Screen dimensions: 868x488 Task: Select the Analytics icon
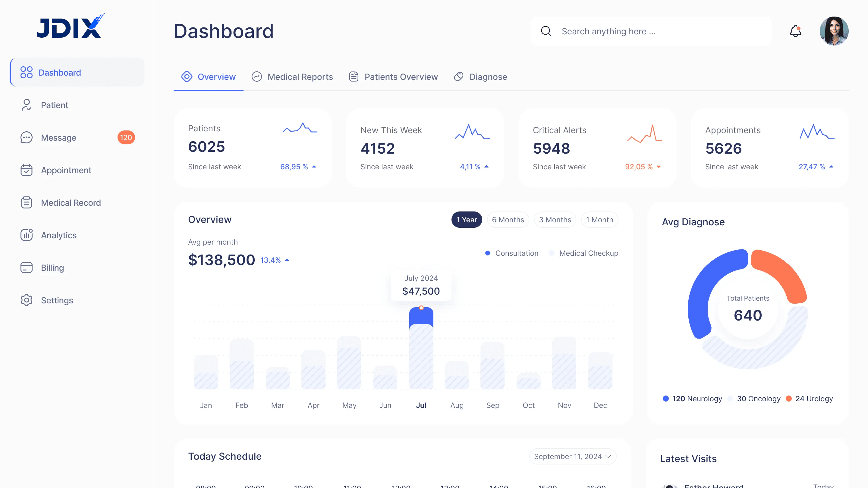tap(27, 235)
